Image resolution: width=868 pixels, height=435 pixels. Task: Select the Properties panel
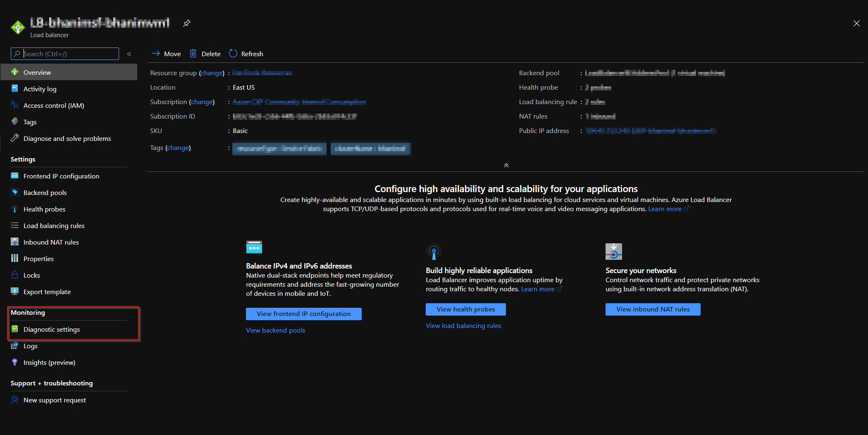click(38, 259)
